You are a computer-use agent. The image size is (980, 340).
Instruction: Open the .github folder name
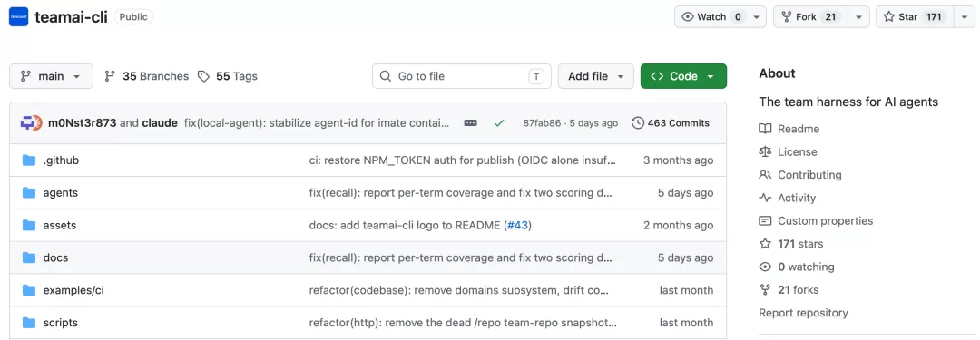(62, 160)
